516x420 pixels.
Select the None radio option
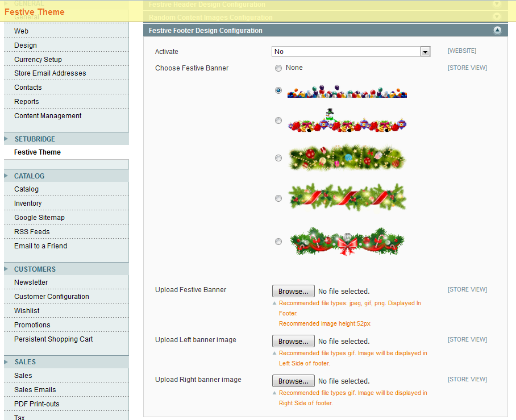(278, 68)
